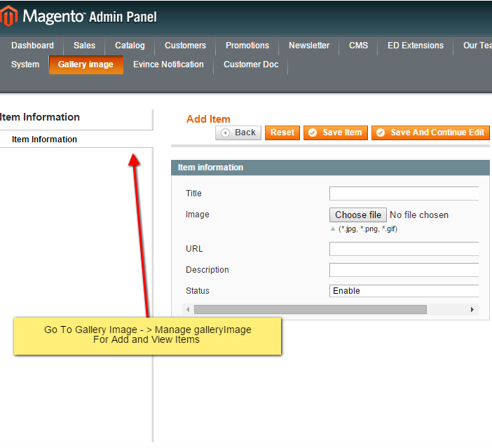The width and height of the screenshot is (492, 448).
Task: Open the Catalog menu
Action: click(130, 46)
